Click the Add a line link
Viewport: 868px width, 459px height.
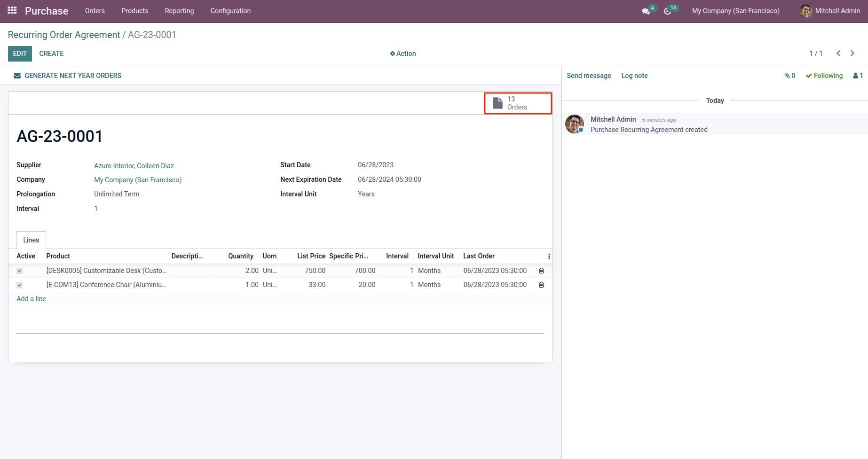[31, 299]
